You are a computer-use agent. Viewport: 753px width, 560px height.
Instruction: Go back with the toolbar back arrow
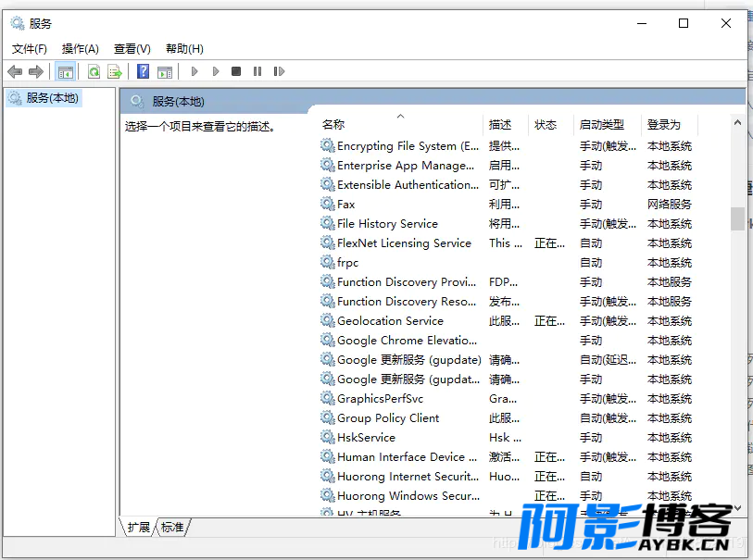(15, 71)
